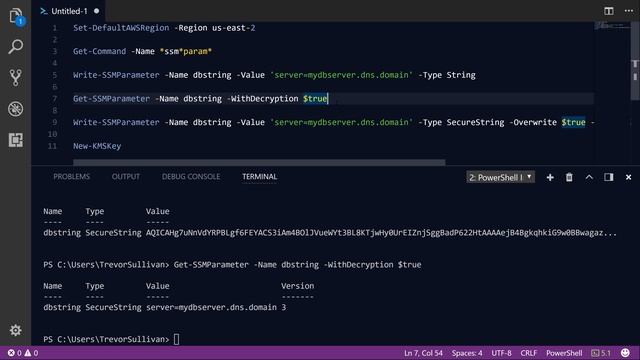Image resolution: width=640 pixels, height=360 pixels.
Task: Kill the terminal with trash icon
Action: point(569,177)
